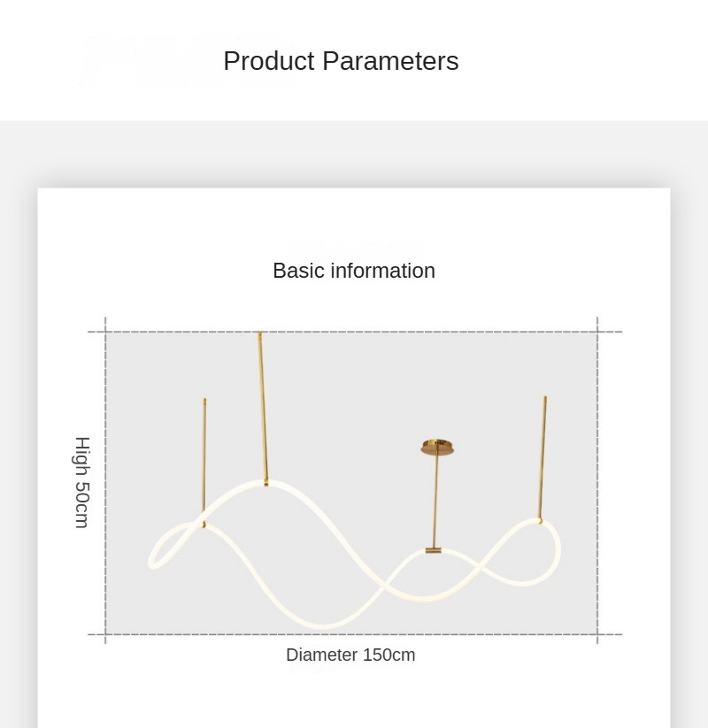The image size is (708, 728).
Task: Select the "Diameter 150cm" width label
Action: tap(350, 655)
